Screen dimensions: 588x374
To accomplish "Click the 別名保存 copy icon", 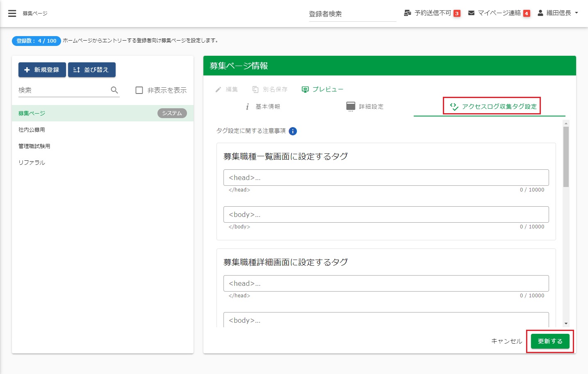I will [x=255, y=89].
